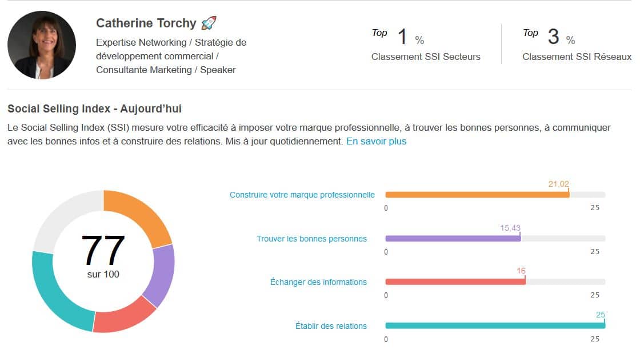Viewport: 644px width, 362px height.
Task: Open the Catherine Torchy profile name
Action: coord(146,23)
